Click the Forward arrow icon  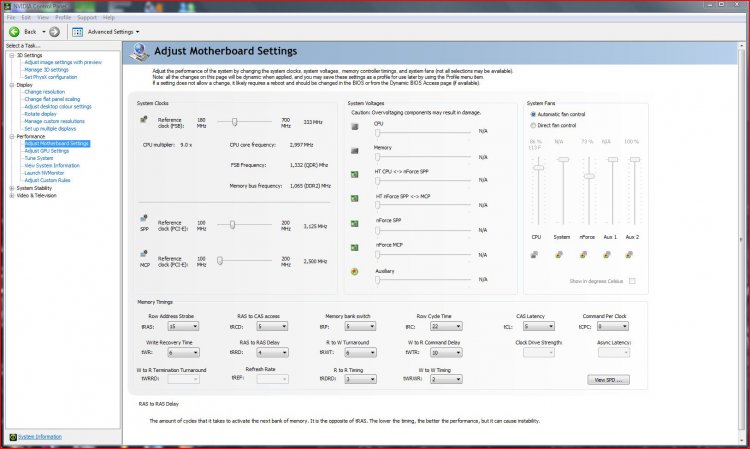[55, 32]
